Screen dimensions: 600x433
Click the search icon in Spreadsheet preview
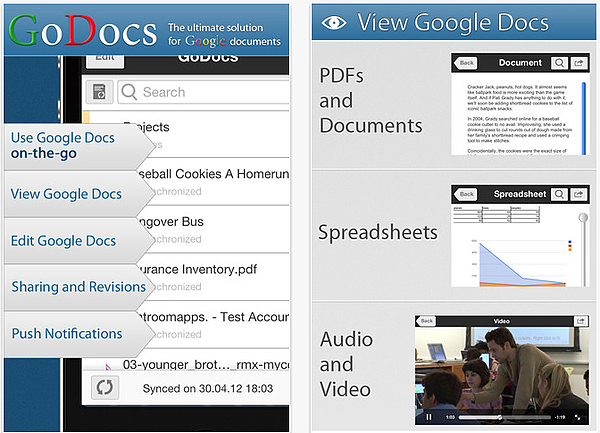click(559, 194)
